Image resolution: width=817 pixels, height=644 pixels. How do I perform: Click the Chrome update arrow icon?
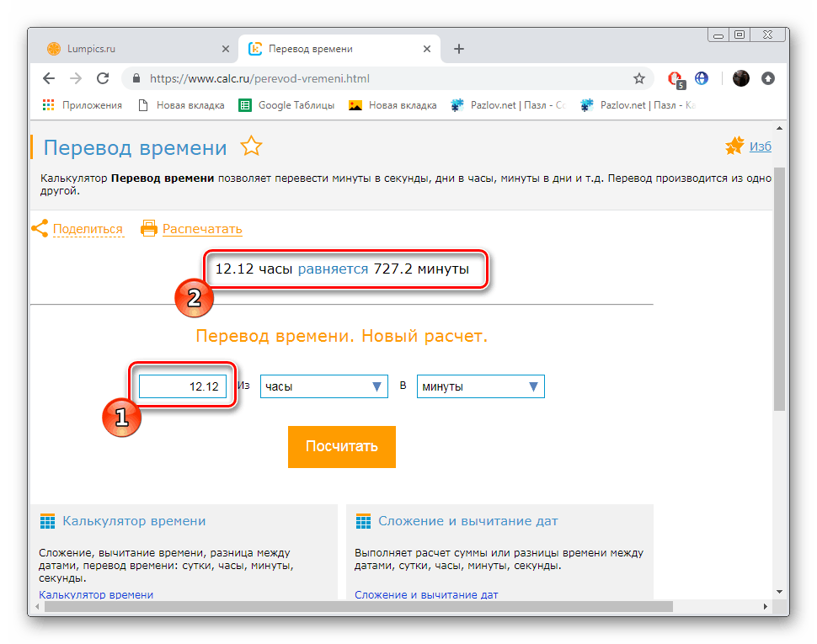[768, 78]
